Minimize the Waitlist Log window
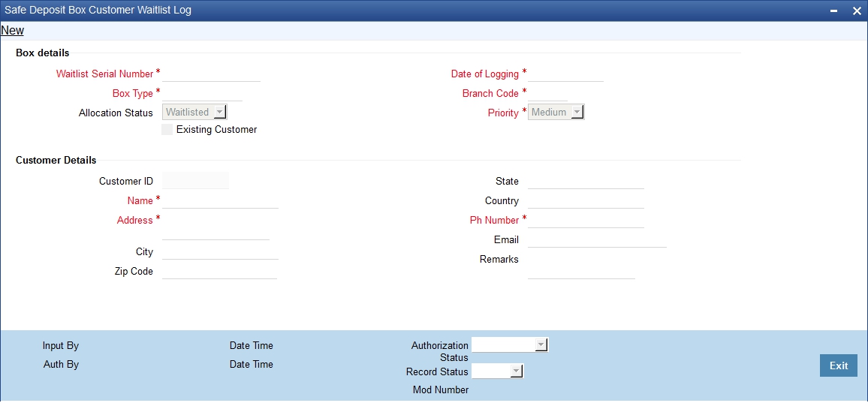 coord(833,11)
